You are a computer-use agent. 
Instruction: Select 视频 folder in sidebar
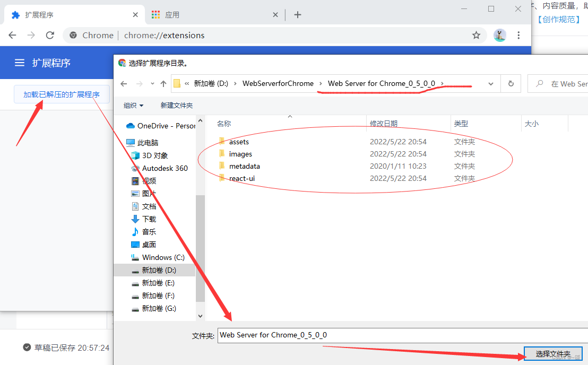tap(144, 181)
